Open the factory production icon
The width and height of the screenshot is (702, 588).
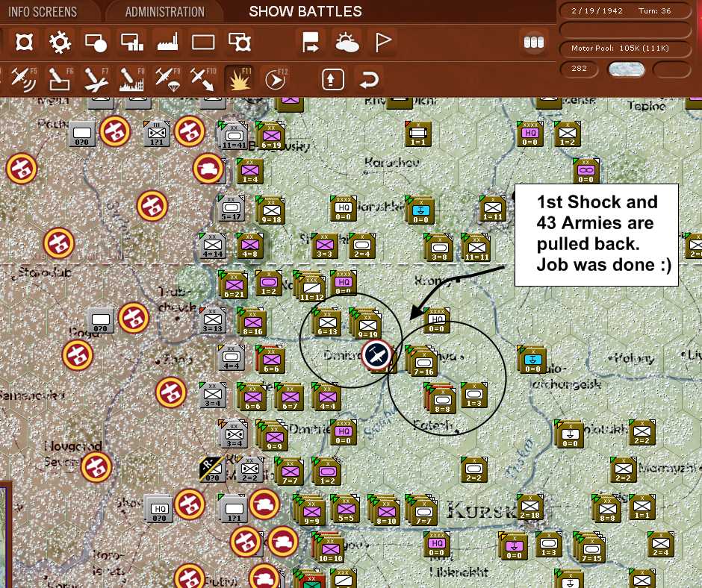pos(167,43)
